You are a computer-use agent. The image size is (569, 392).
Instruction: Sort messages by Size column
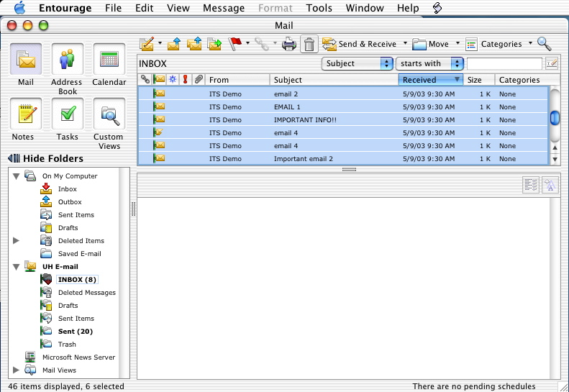(479, 80)
